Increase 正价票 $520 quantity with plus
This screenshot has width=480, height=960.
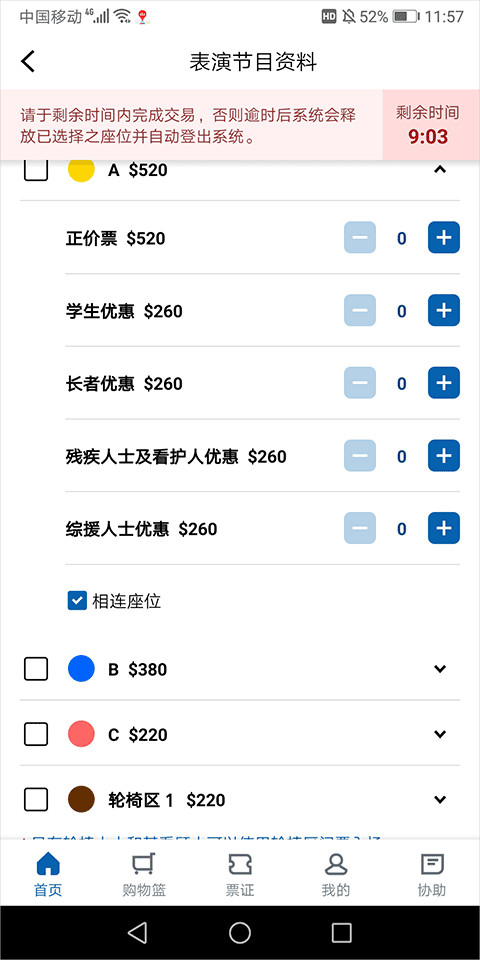tap(443, 238)
